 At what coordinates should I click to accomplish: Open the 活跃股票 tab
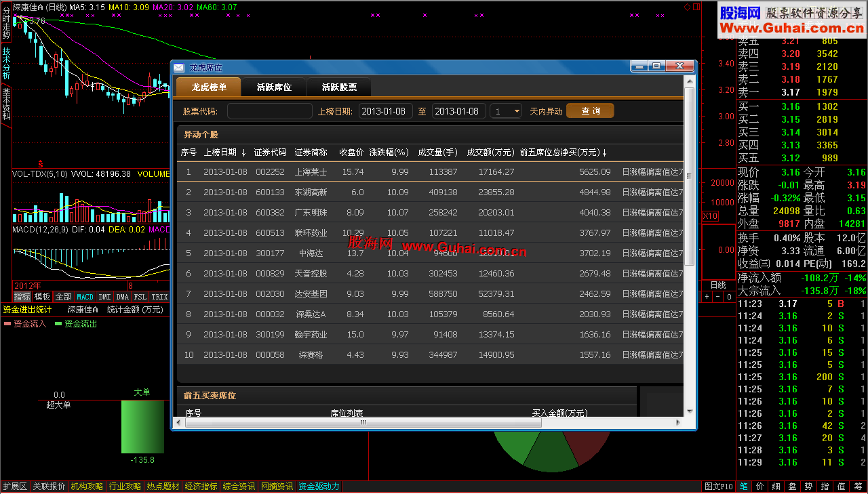[x=339, y=87]
